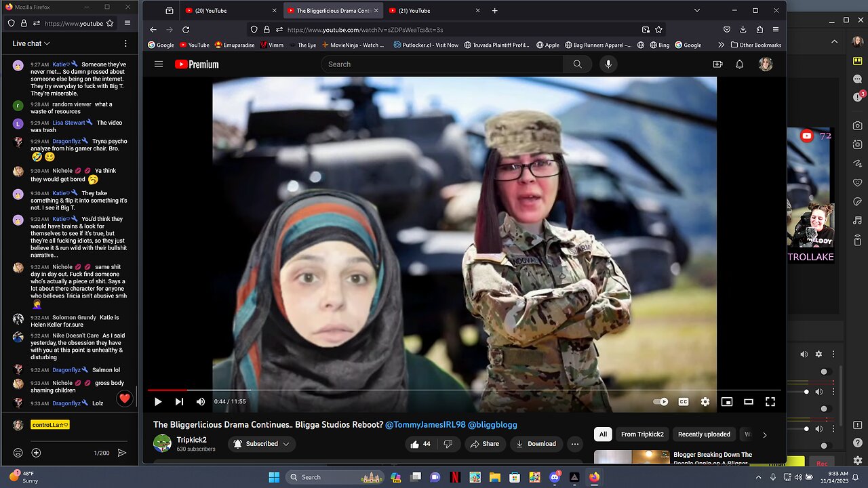Open Firefox application menu

(776, 30)
